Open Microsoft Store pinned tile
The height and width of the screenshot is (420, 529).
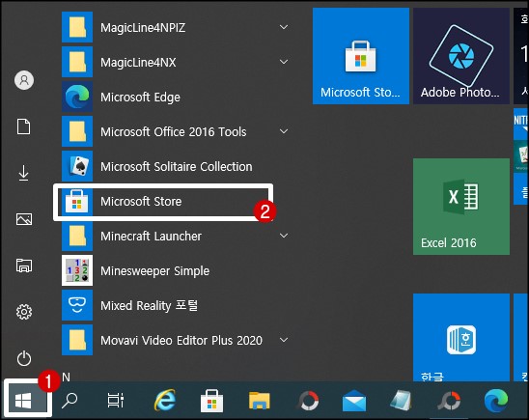[361, 56]
